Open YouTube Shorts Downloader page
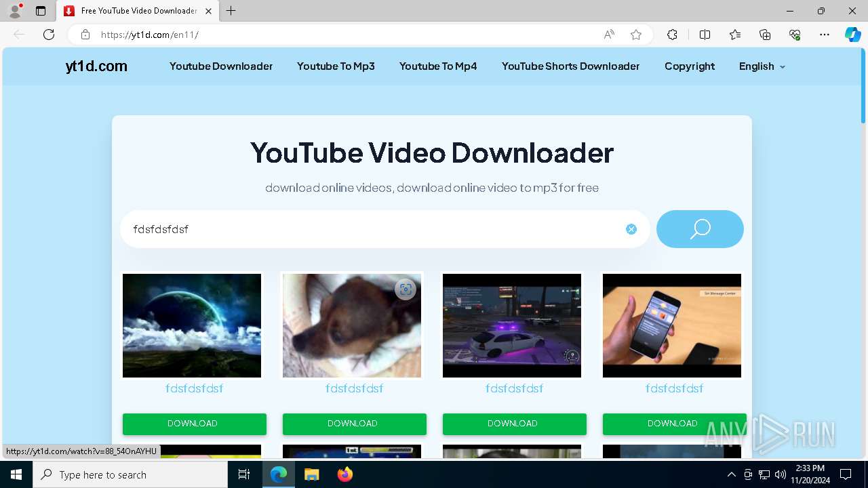This screenshot has height=488, width=868. [570, 66]
